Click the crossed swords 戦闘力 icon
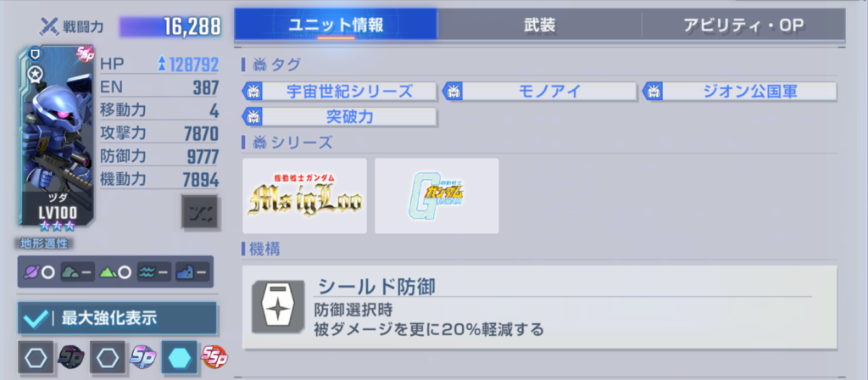Screen dimensions: 868x380 50,25
